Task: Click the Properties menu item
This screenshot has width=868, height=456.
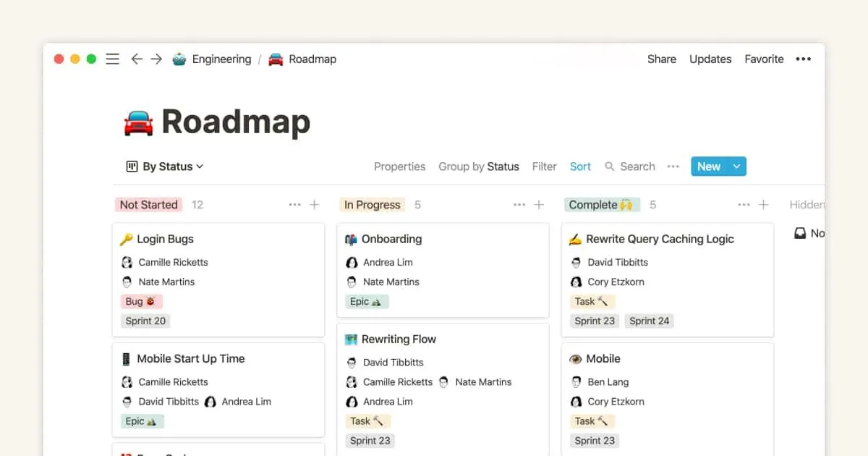Action: tap(399, 166)
